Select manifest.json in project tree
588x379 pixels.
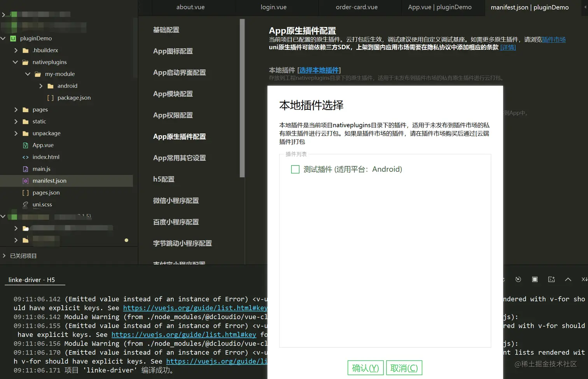click(x=66, y=181)
